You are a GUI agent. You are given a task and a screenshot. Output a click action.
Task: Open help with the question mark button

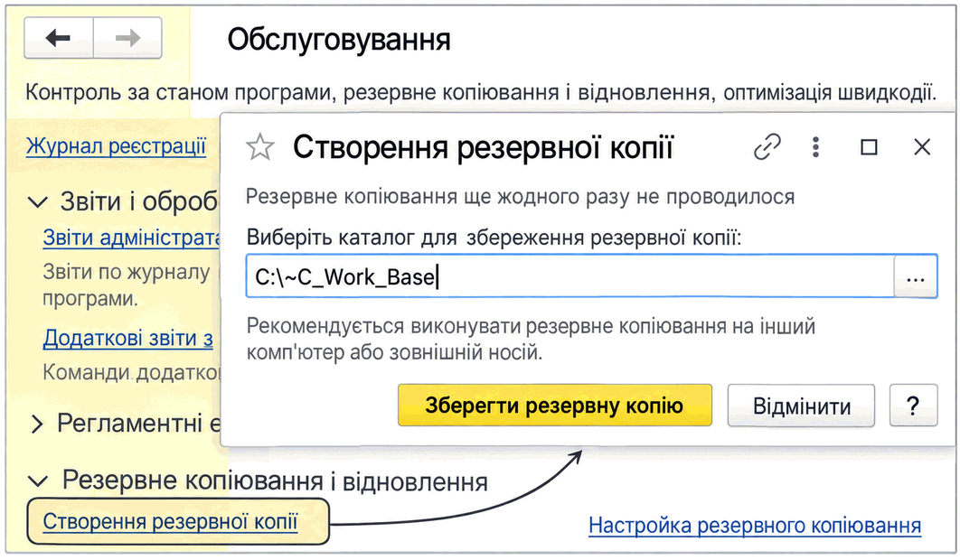[913, 406]
